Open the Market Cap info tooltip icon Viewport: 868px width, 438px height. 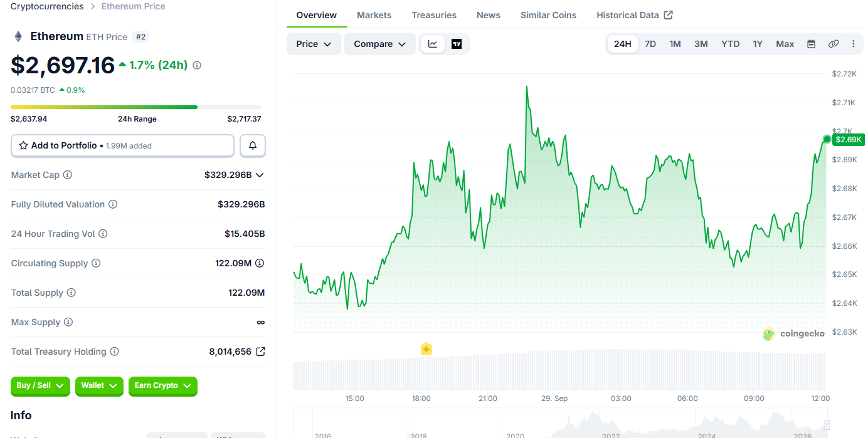tap(68, 175)
